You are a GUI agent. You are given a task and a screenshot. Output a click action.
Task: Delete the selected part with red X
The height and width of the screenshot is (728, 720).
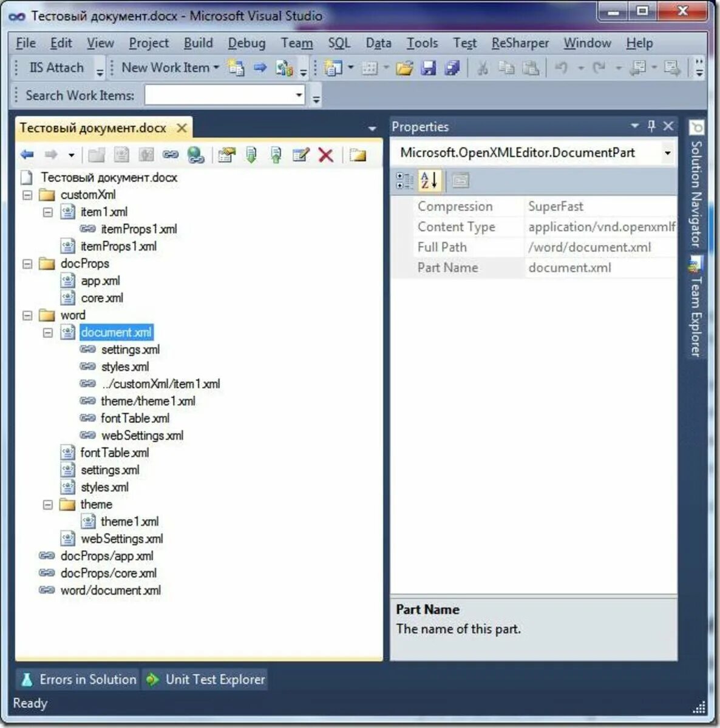coord(326,155)
